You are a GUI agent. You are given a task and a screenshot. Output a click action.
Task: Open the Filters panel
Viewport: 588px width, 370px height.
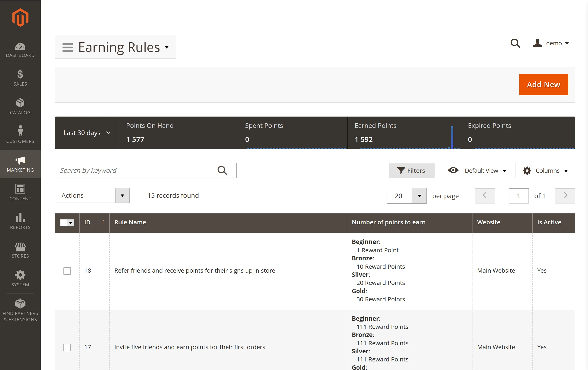coord(412,170)
